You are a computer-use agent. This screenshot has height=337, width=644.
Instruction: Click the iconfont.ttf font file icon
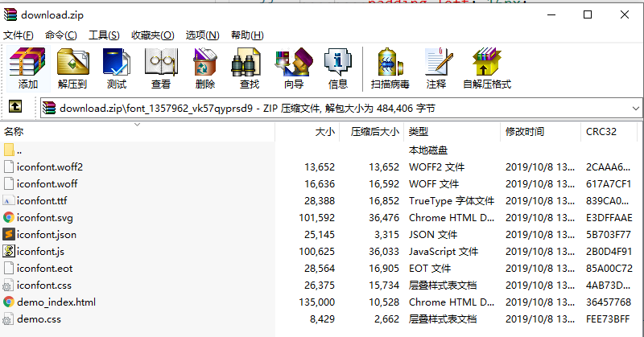(9, 200)
